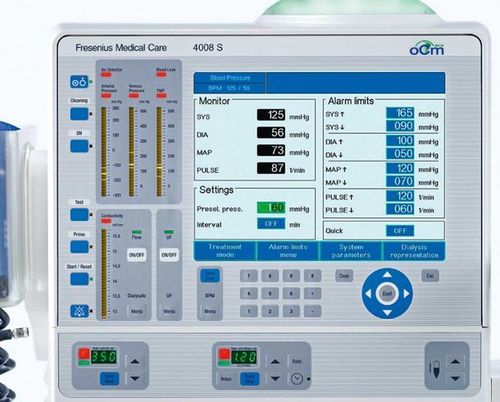Select Presel. press. value 160

[x=271, y=208]
